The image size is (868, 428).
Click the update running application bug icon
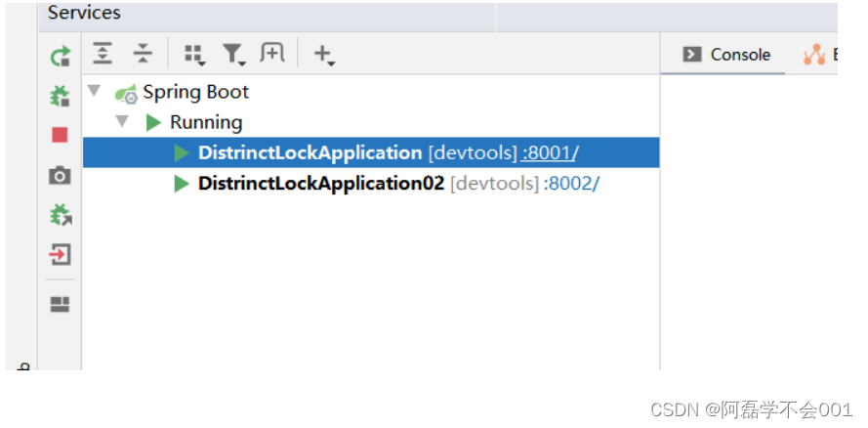coord(61,215)
